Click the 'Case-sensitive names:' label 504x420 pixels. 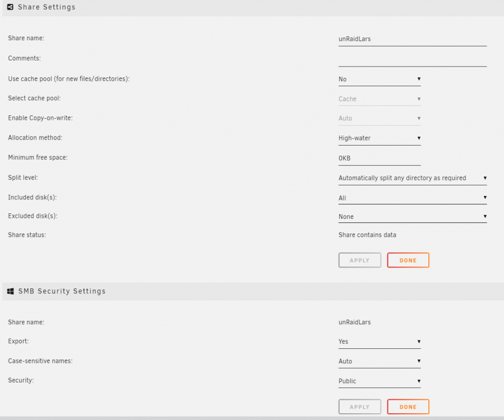(40, 361)
